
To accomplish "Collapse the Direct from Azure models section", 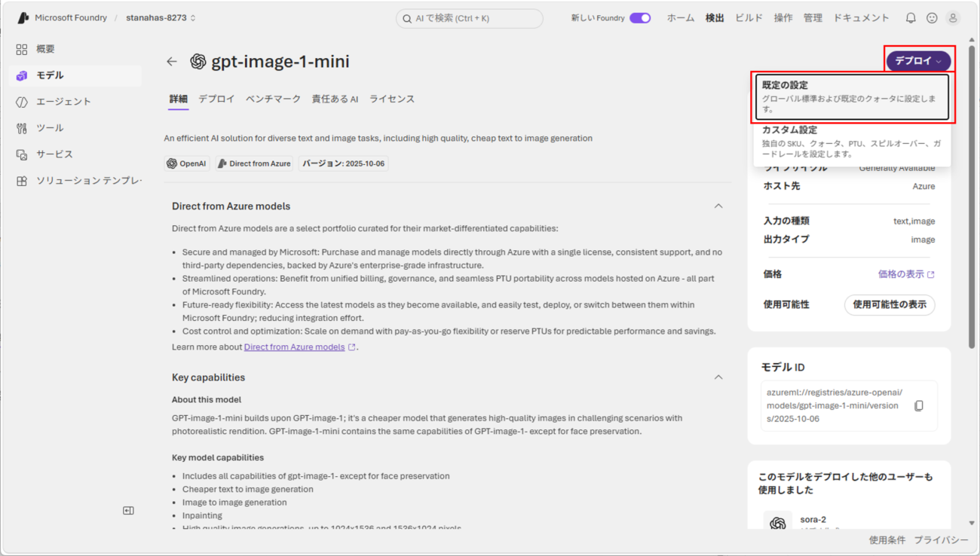I will coord(718,206).
